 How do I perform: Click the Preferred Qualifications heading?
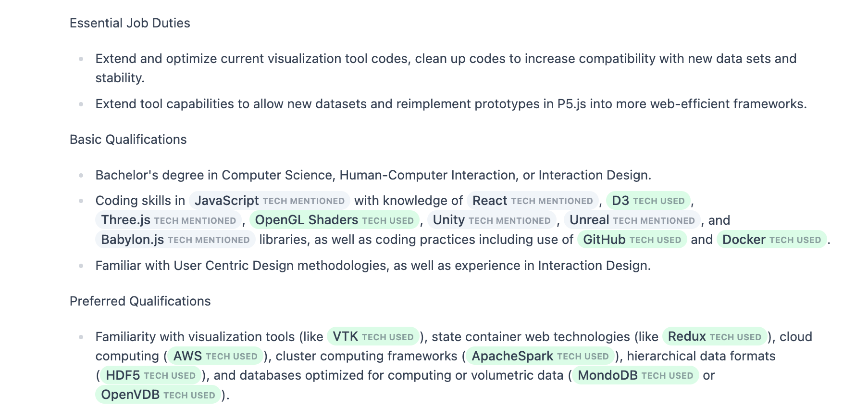pyautogui.click(x=140, y=301)
